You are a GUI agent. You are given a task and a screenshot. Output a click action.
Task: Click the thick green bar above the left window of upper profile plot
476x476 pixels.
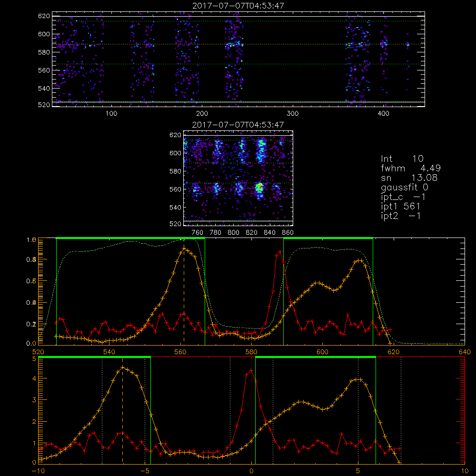(x=130, y=238)
